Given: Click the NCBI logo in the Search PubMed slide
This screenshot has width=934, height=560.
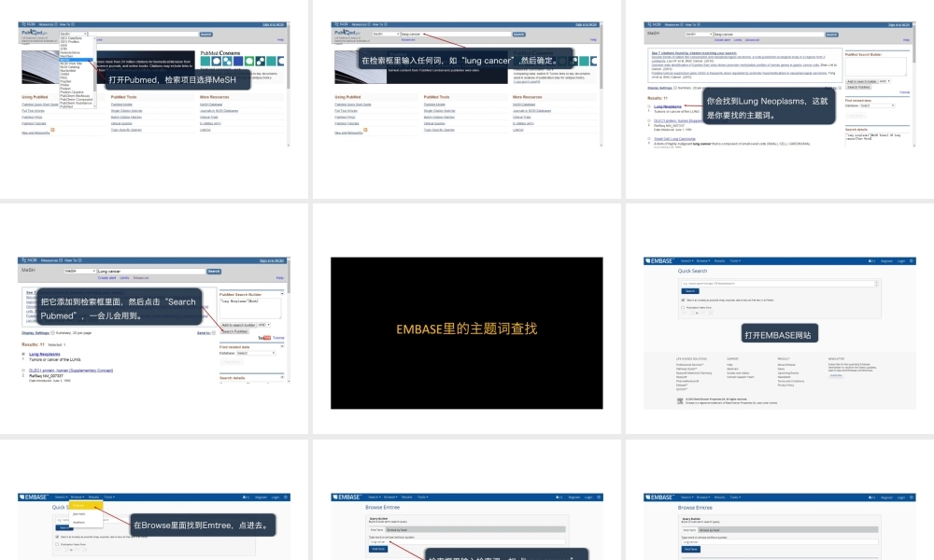Looking at the screenshot, I should (x=28, y=260).
